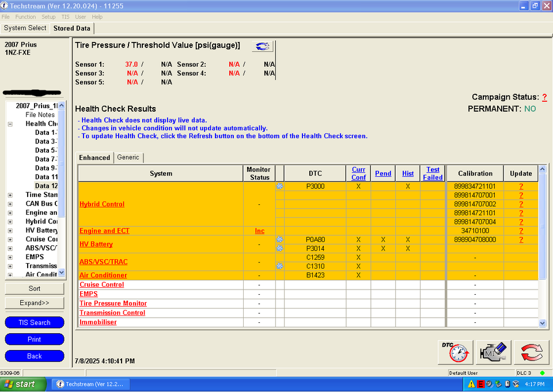
Task: Open the User menu
Action: (x=81, y=17)
